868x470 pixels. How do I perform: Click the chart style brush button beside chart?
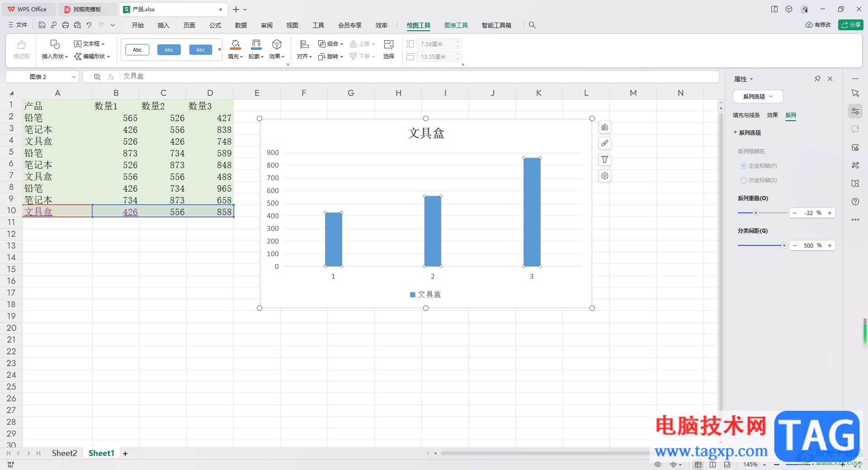[x=605, y=144]
